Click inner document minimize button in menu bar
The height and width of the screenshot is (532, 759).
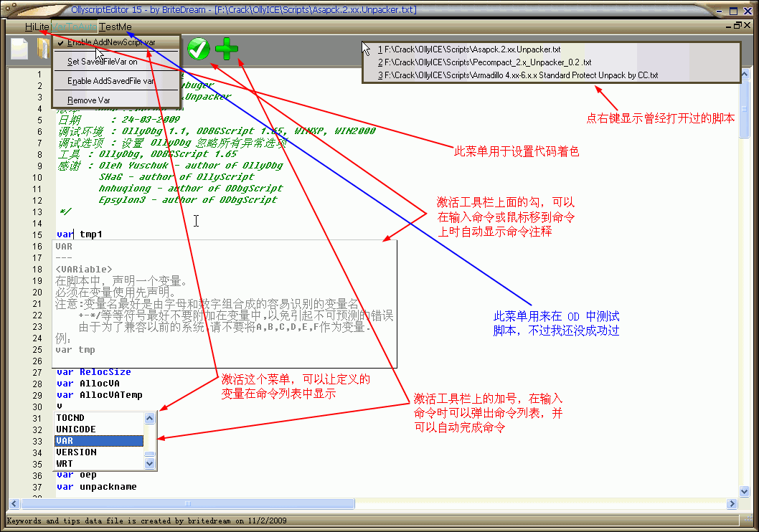(x=728, y=26)
